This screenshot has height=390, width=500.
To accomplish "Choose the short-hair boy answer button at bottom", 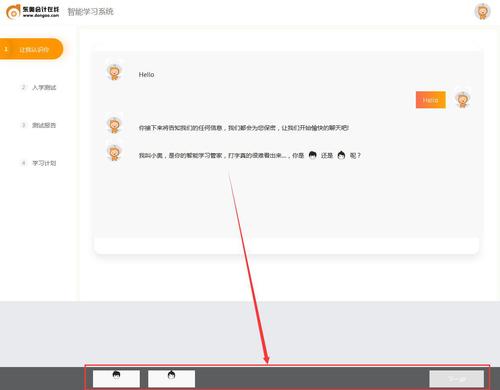I will click(116, 379).
